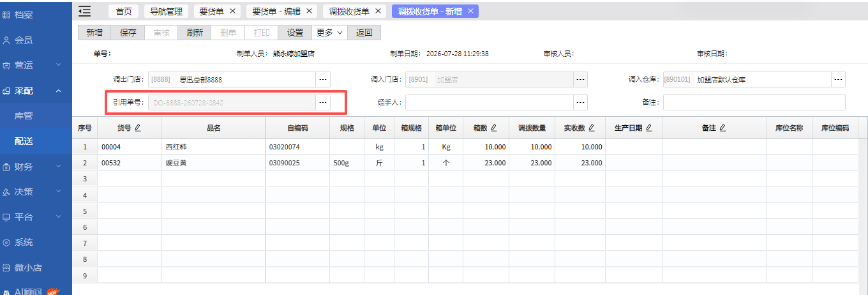This screenshot has height=295, width=868.
Task: Click the 新增 toolbar button
Action: (94, 33)
